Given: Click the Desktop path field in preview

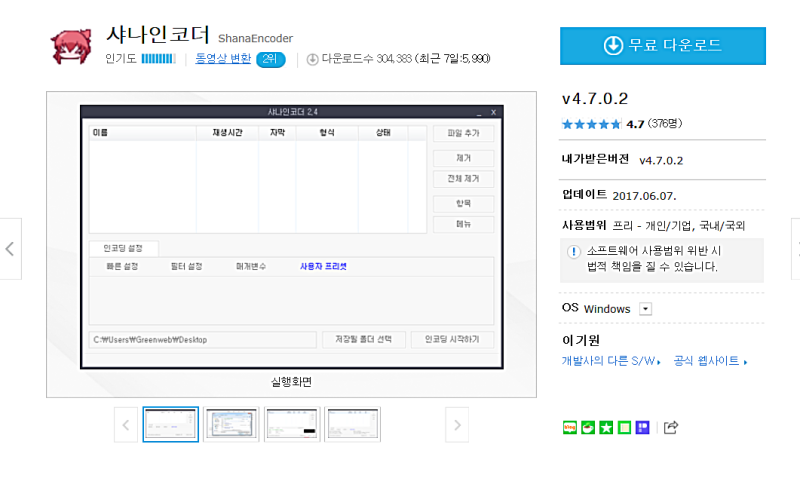Looking at the screenshot, I should [203, 340].
